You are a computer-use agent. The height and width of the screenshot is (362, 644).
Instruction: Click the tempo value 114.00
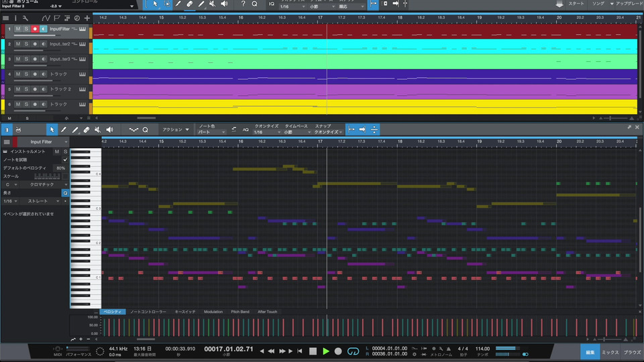point(482,349)
